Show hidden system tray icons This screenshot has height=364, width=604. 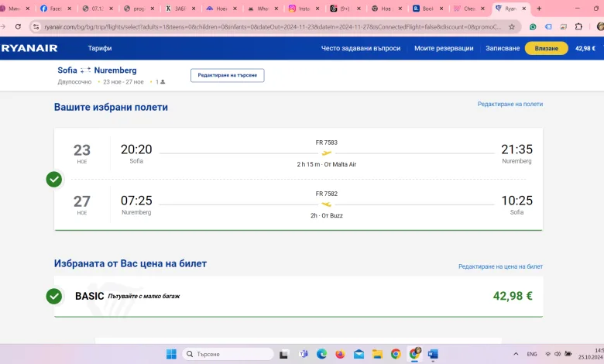click(x=516, y=354)
